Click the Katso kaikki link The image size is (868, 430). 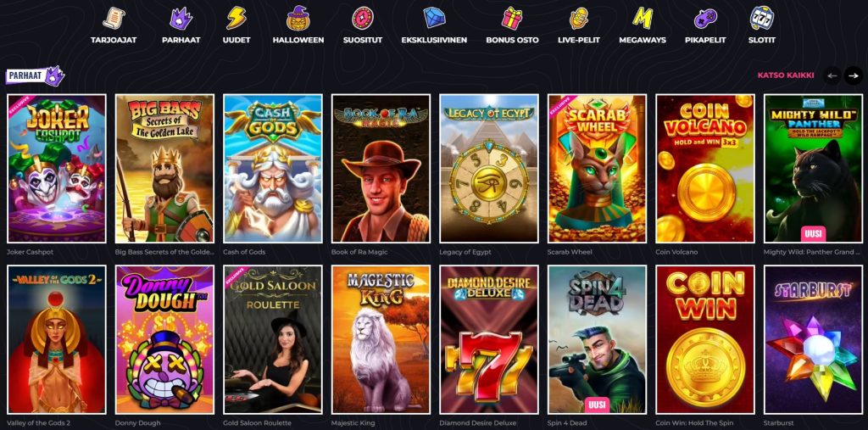[786, 75]
